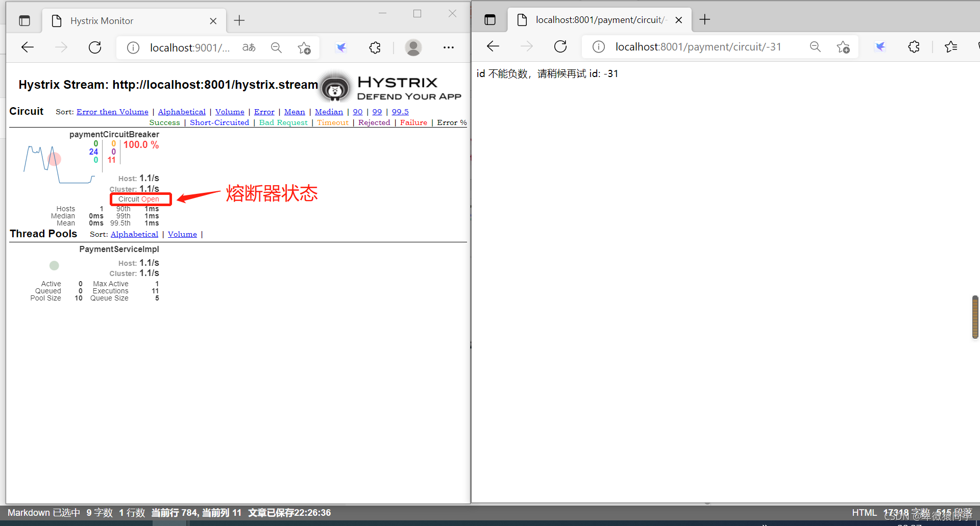
Task: Sort thread pools by Alphabetical
Action: click(x=134, y=234)
